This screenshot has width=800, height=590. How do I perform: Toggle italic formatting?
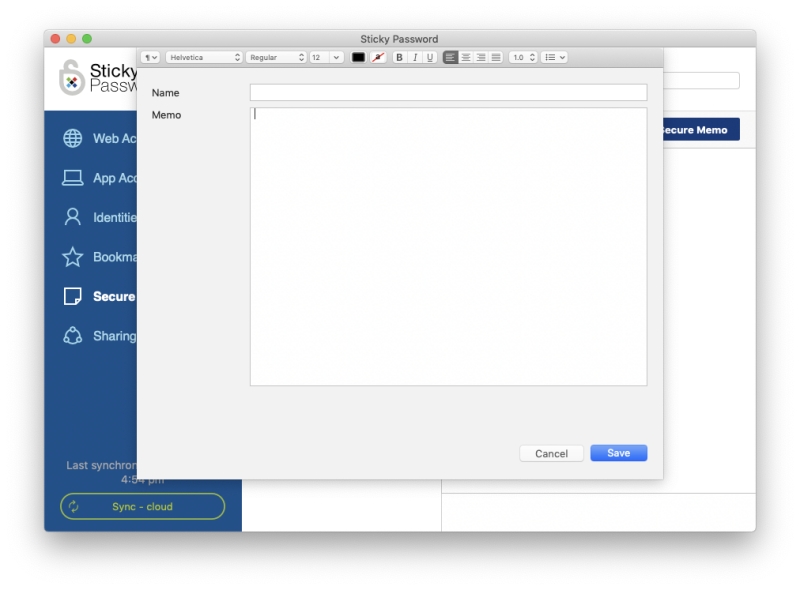(x=415, y=58)
